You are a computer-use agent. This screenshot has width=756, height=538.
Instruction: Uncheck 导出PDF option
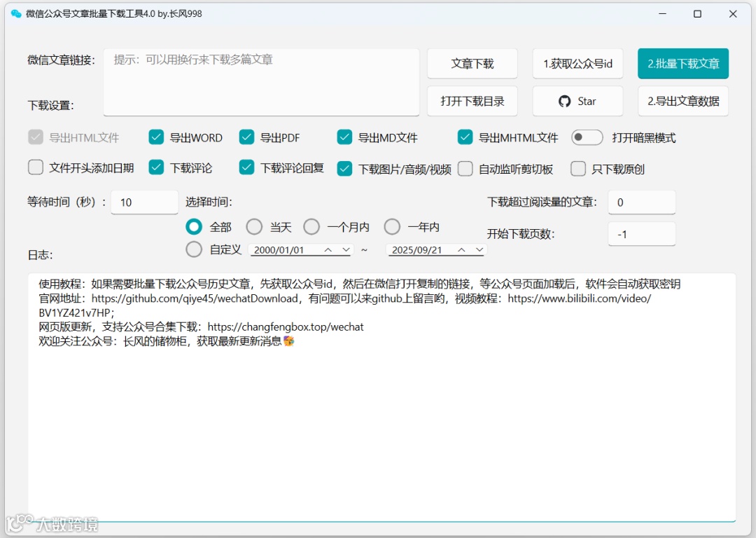[x=246, y=137]
